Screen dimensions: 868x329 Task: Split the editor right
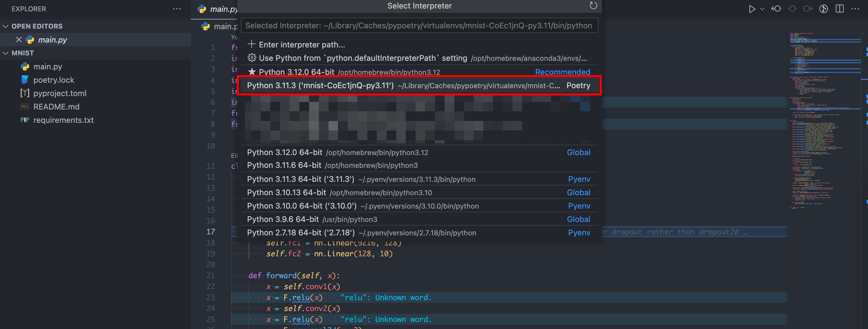pos(840,9)
